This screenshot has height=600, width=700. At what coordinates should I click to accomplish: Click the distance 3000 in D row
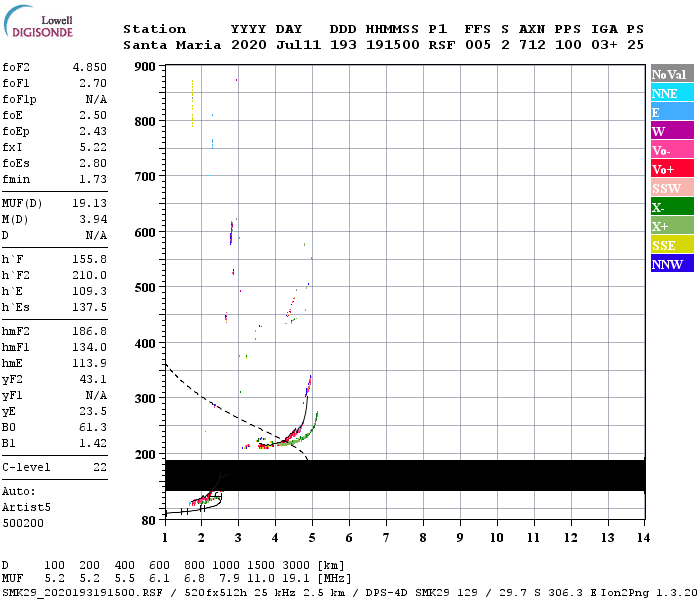(296, 566)
